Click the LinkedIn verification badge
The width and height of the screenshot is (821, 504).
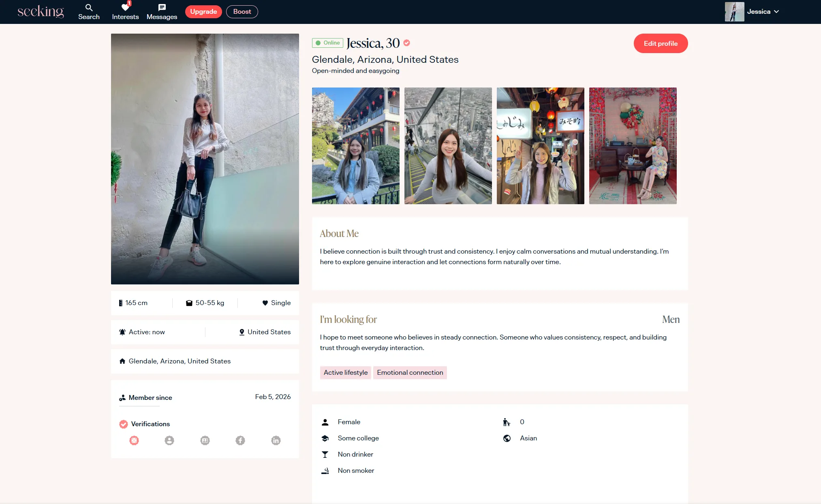coord(276,440)
